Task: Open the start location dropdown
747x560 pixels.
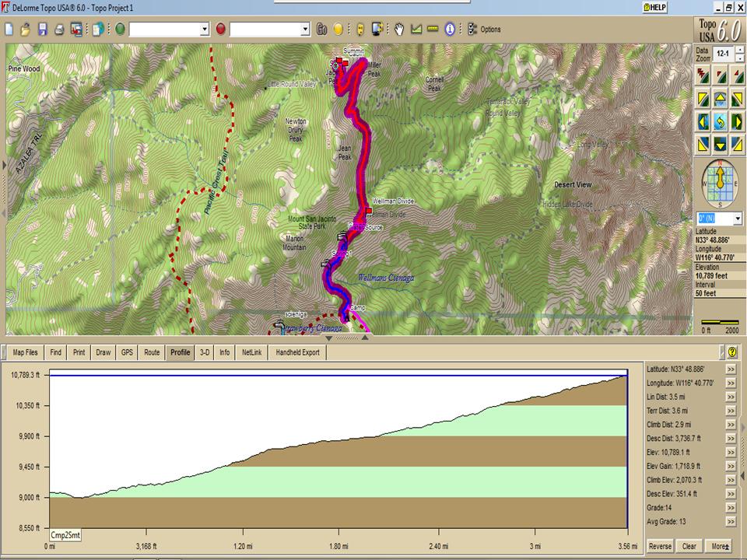Action: 205,30
